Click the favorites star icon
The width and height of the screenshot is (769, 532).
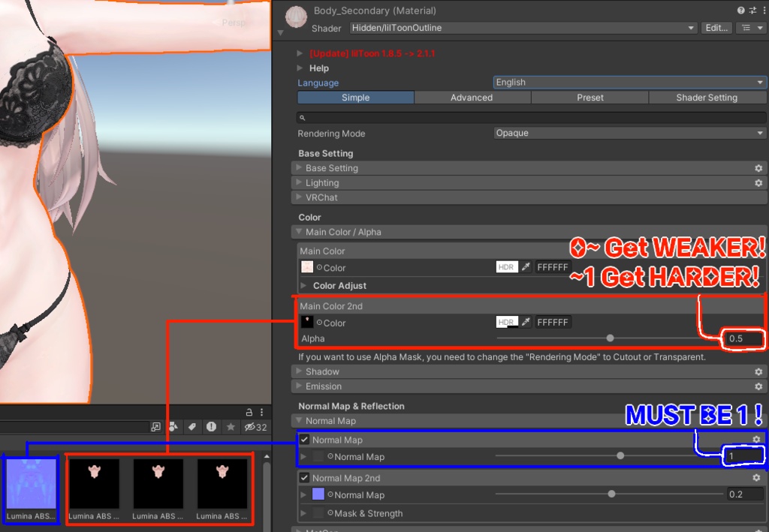pos(231,427)
